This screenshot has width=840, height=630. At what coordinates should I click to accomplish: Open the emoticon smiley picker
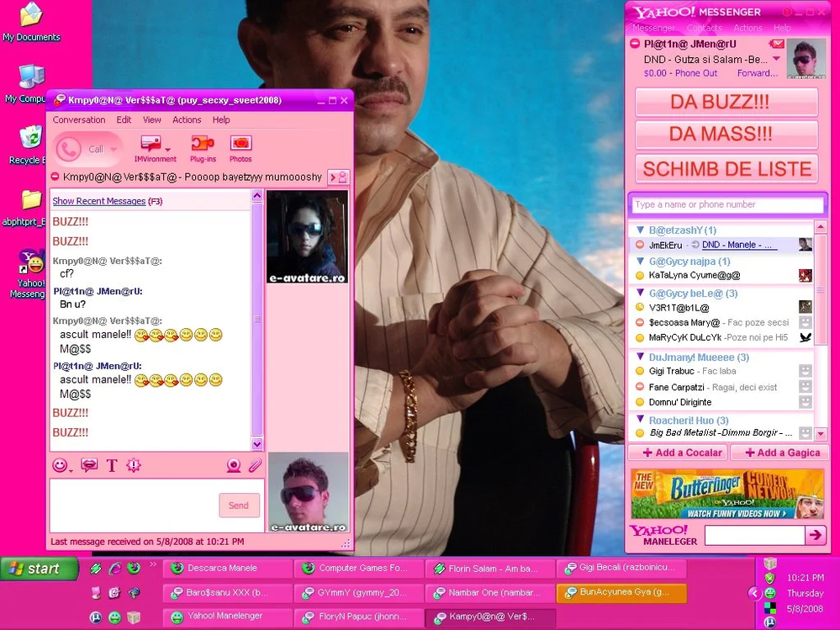point(60,465)
